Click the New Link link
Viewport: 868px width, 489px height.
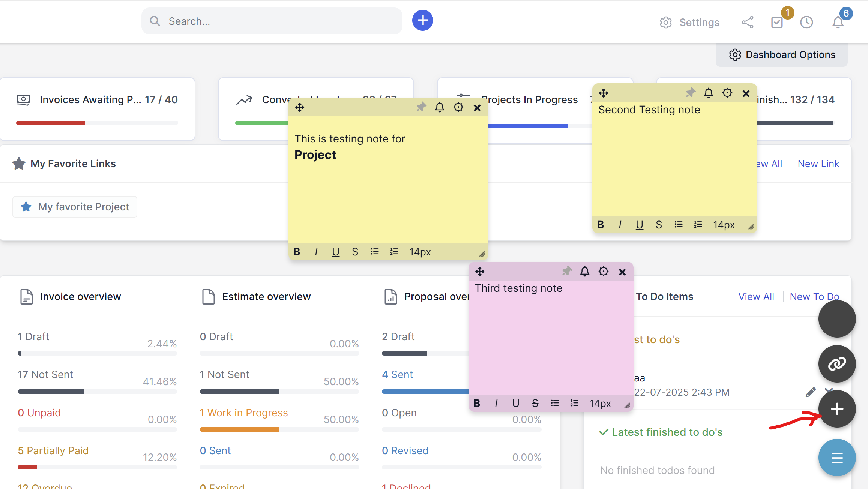click(x=818, y=164)
